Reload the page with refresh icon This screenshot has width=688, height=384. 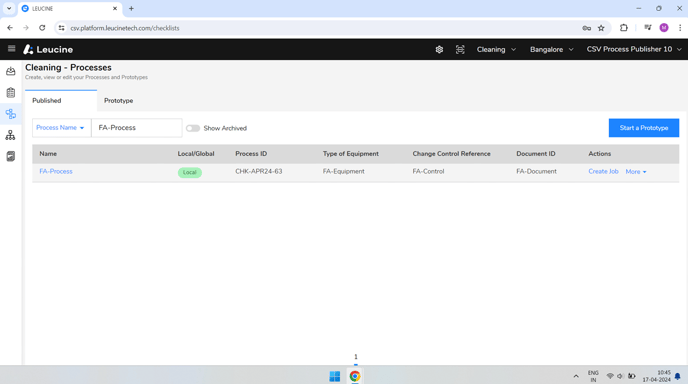42,28
